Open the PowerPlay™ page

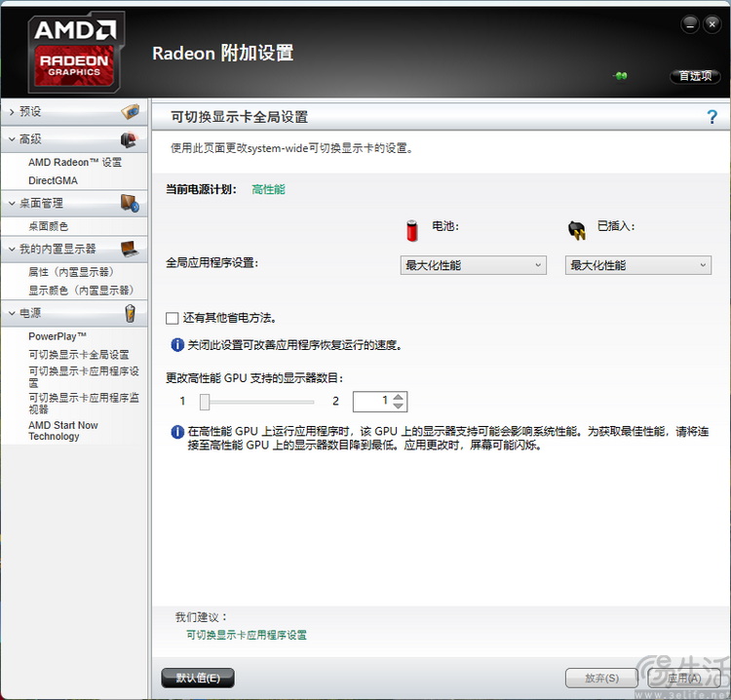58,336
